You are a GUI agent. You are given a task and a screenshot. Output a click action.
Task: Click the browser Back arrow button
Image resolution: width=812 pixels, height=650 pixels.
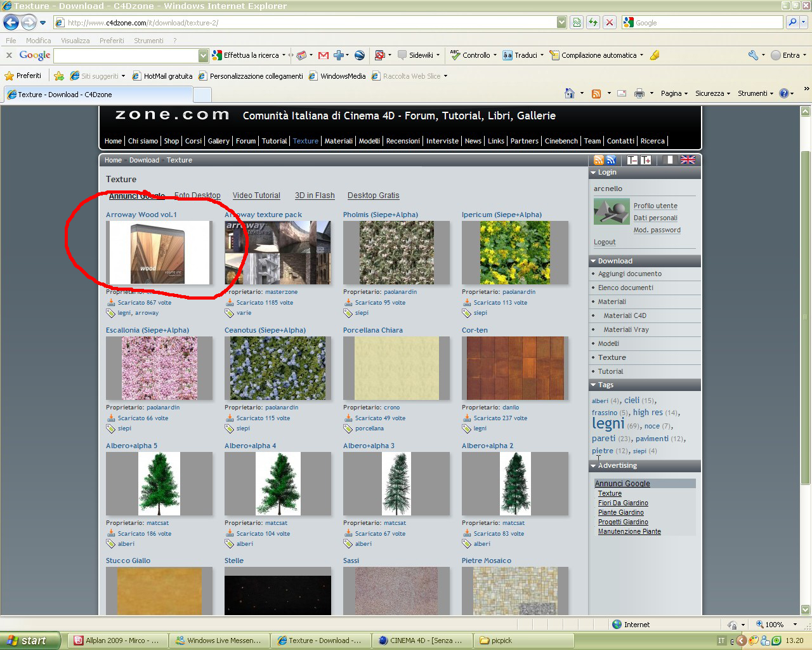click(x=11, y=22)
